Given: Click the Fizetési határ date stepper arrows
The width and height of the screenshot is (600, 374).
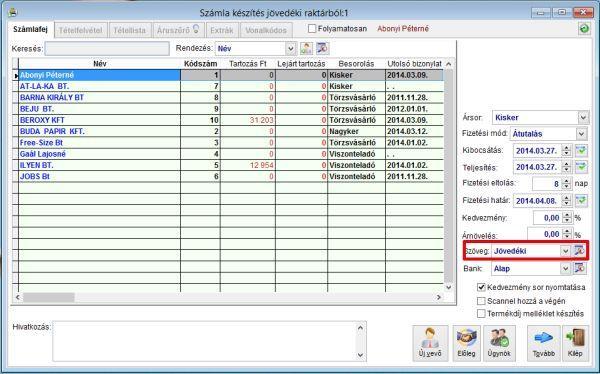Looking at the screenshot, I should pyautogui.click(x=567, y=201).
